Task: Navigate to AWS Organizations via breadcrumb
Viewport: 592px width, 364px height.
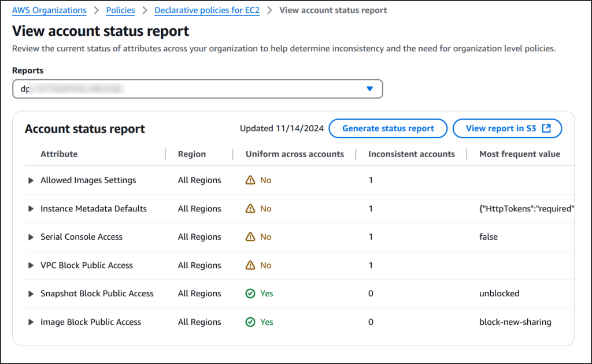Action: 49,10
